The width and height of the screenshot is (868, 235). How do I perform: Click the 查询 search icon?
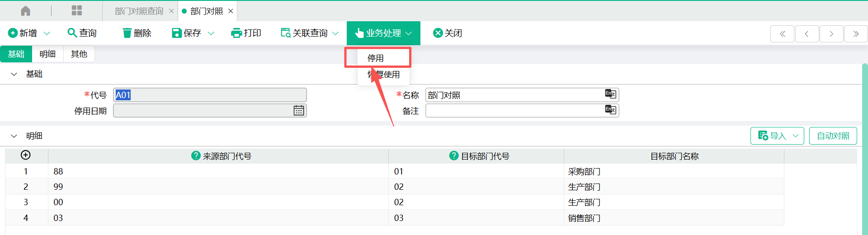pyautogui.click(x=72, y=33)
